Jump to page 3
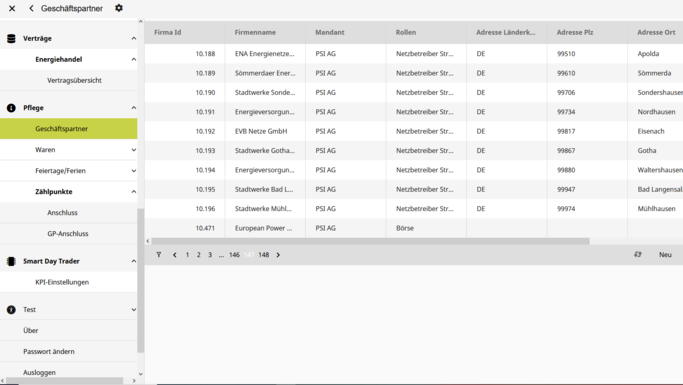Viewport: 683px width, 385px height. [x=210, y=255]
